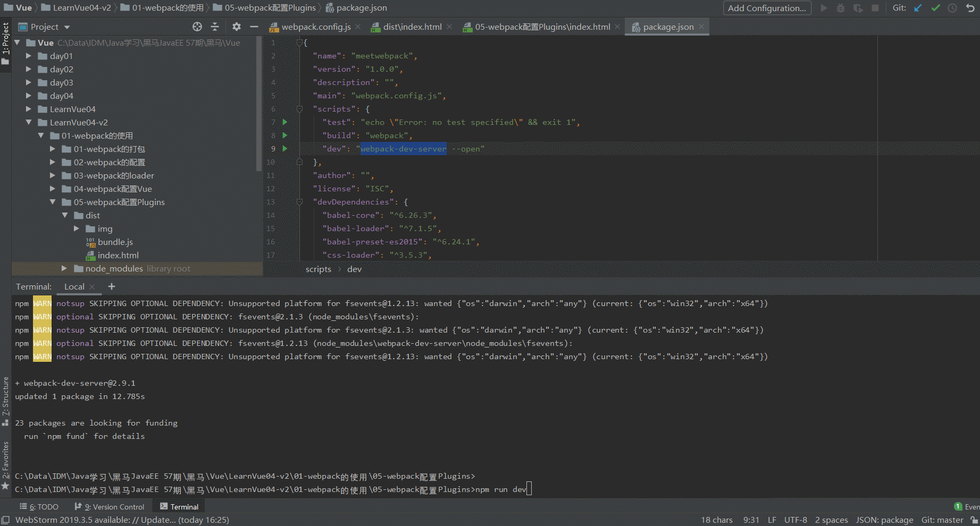Fold the scripts block in the editor gutter
980x526 pixels.
(299, 109)
